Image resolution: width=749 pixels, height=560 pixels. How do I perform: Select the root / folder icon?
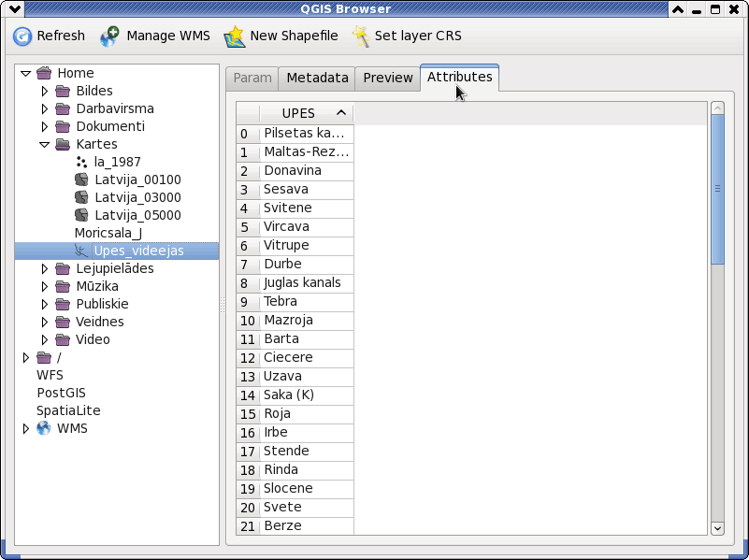(x=44, y=357)
